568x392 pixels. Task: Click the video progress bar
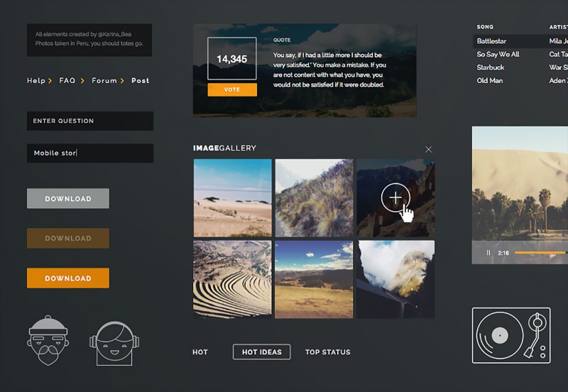tap(540, 253)
